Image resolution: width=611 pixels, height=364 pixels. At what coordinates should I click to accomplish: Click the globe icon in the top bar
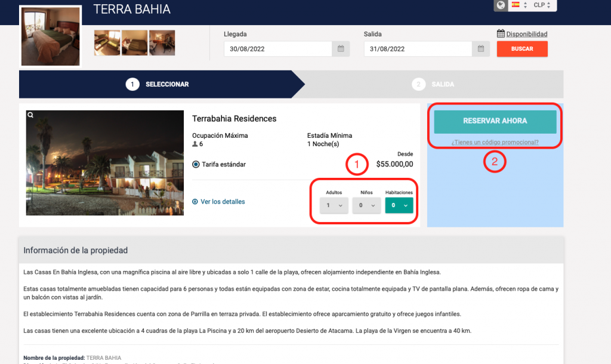500,5
